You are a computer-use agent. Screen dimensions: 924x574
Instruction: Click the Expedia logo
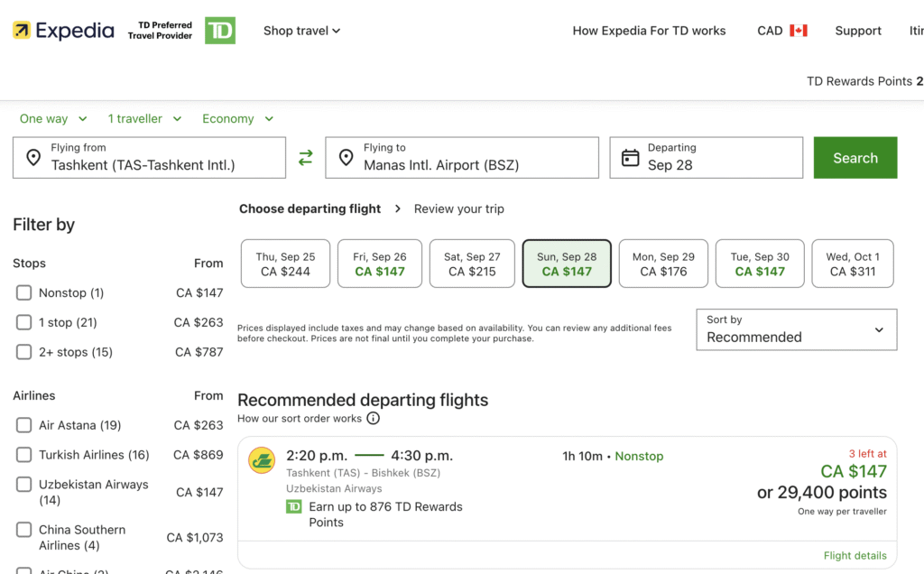[x=63, y=31]
